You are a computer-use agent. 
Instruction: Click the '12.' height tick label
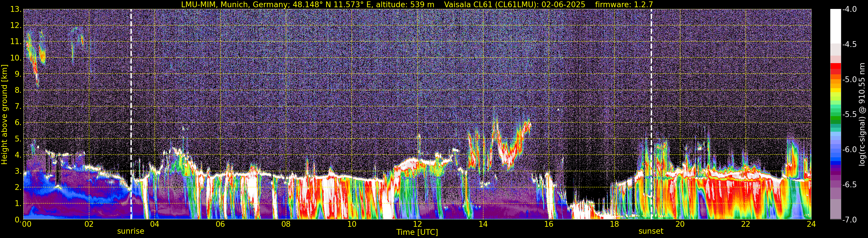click(16, 26)
